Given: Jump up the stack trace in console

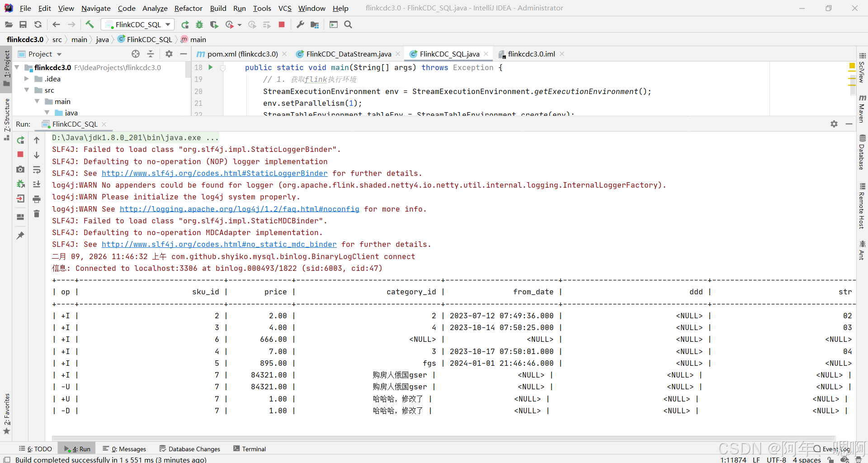Looking at the screenshot, I should coord(37,140).
